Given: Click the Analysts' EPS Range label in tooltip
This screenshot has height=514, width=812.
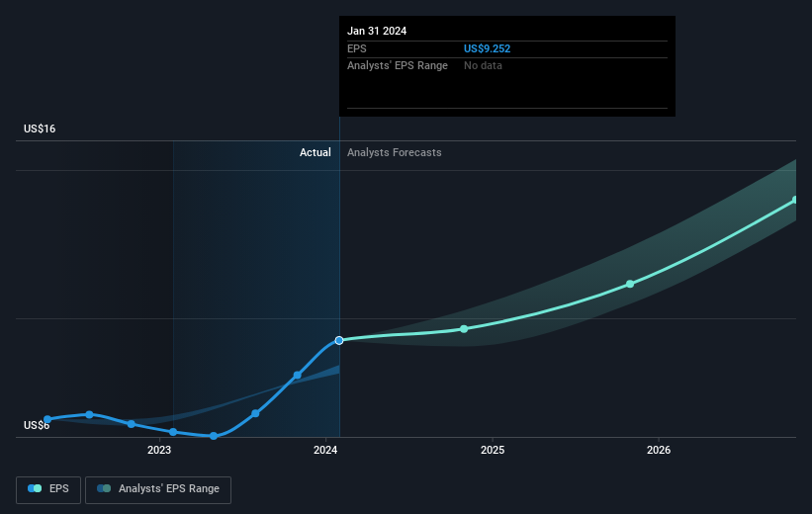Looking at the screenshot, I should (x=398, y=66).
